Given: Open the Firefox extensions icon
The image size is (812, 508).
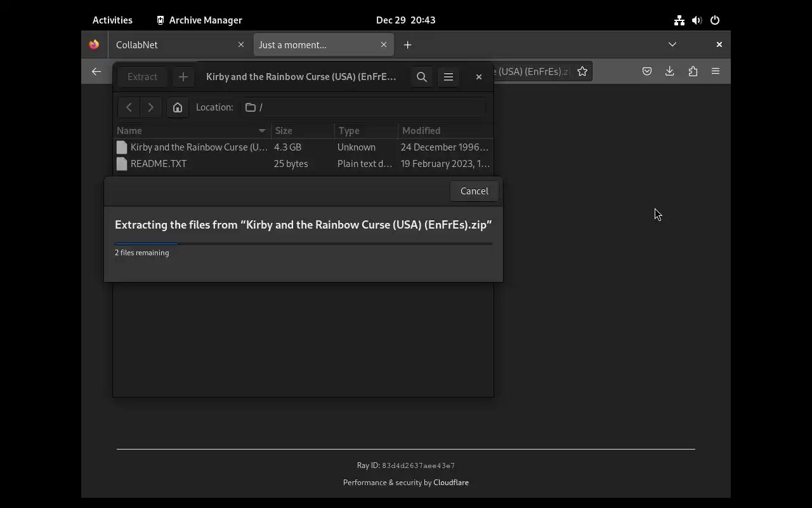Looking at the screenshot, I should (693, 72).
